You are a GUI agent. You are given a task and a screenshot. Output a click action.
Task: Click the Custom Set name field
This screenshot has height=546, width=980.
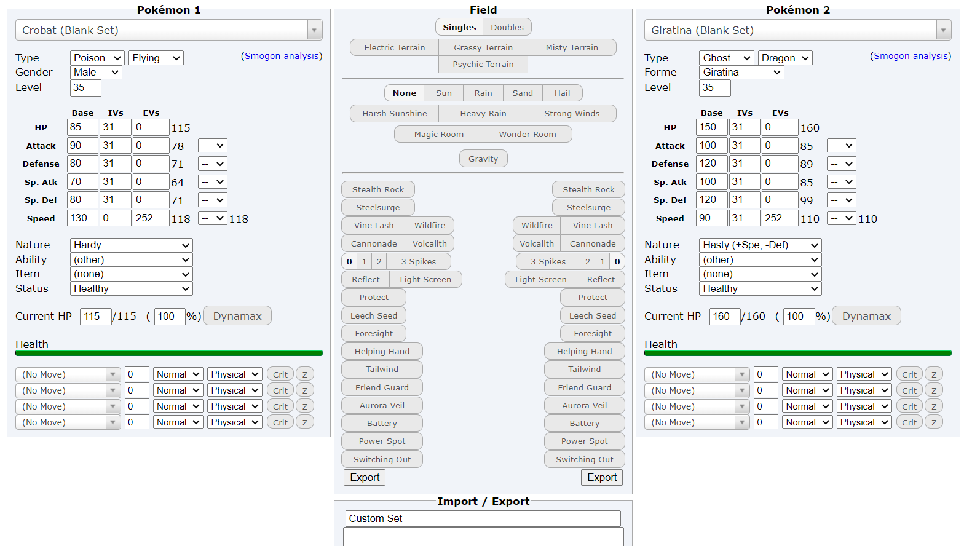point(483,518)
